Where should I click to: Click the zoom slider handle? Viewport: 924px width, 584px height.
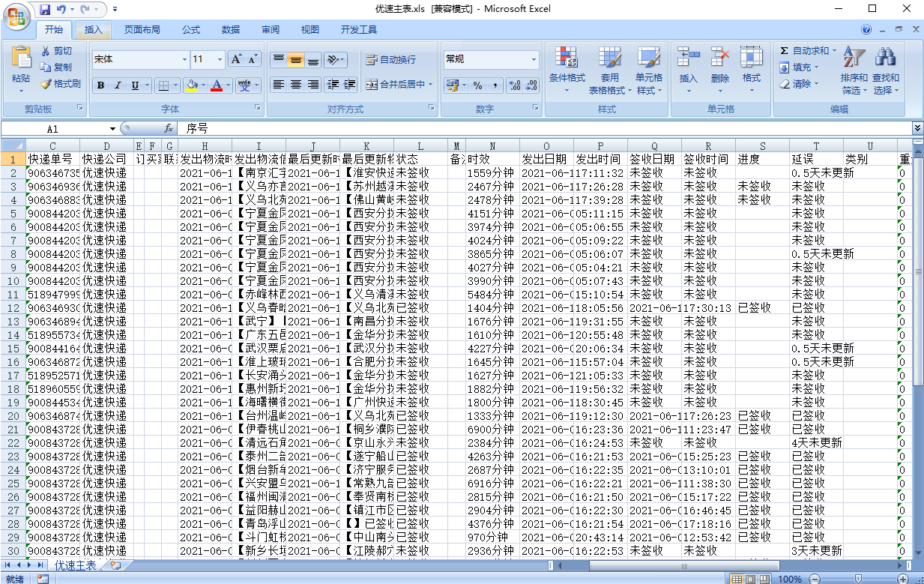click(x=859, y=579)
